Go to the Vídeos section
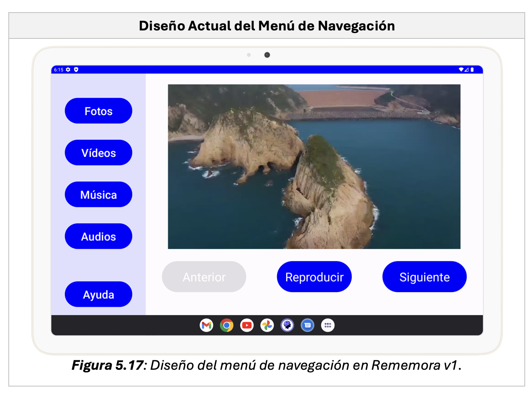Image resolution: width=532 pixels, height=404 pixels. [x=98, y=153]
